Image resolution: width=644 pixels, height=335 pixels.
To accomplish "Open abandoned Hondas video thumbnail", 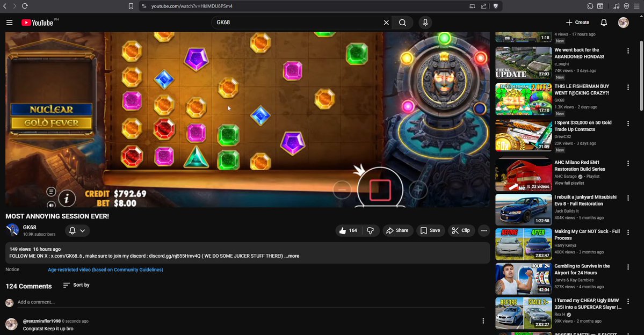I will click(x=524, y=62).
